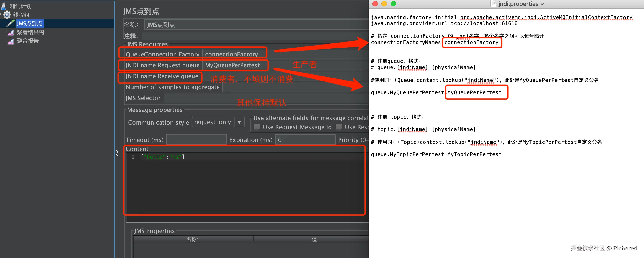The width and height of the screenshot is (644, 258).
Task: Toggle the Use Response Message Id checkbox
Action: (x=338, y=127)
